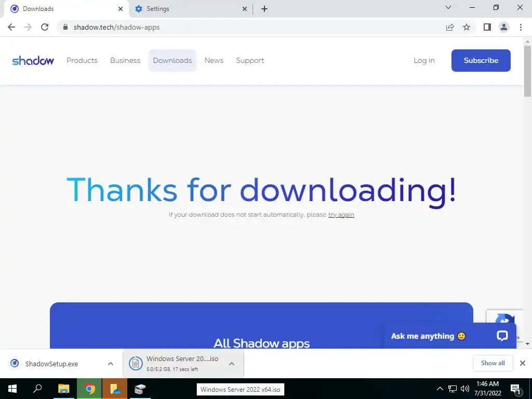Bookmark this page with star icon

tap(467, 27)
